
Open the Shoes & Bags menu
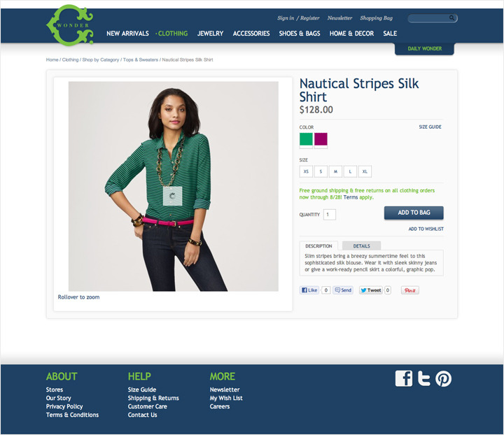300,34
